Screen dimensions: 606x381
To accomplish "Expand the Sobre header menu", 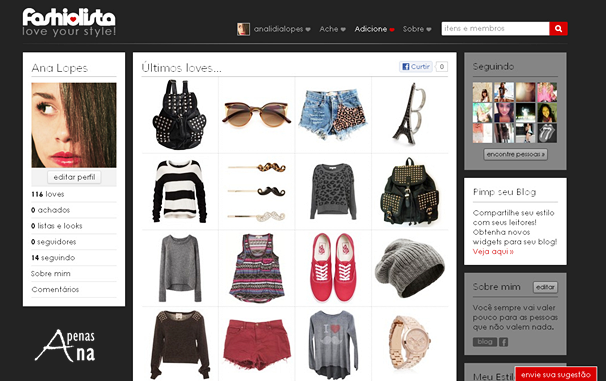I will click(417, 29).
